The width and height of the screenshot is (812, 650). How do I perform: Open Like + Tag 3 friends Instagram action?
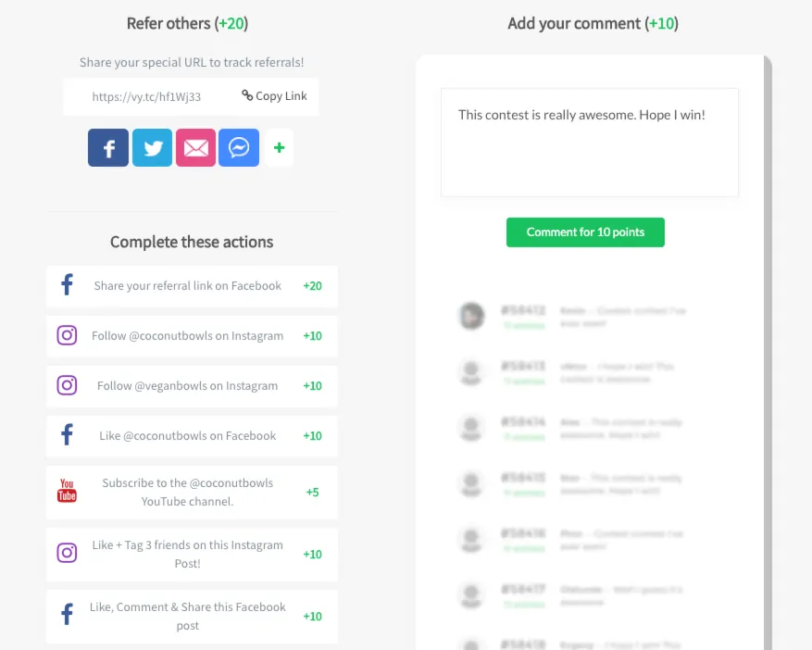pyautogui.click(x=193, y=555)
